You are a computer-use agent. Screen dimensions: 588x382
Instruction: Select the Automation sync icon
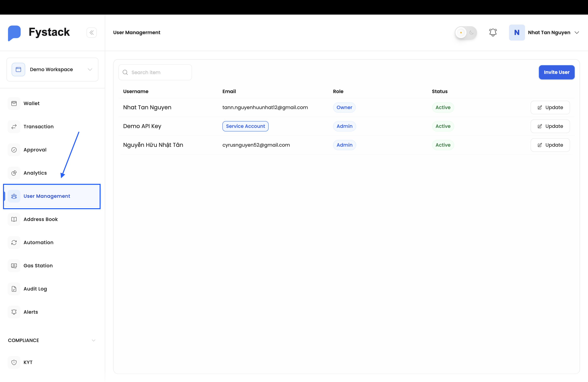pos(14,243)
